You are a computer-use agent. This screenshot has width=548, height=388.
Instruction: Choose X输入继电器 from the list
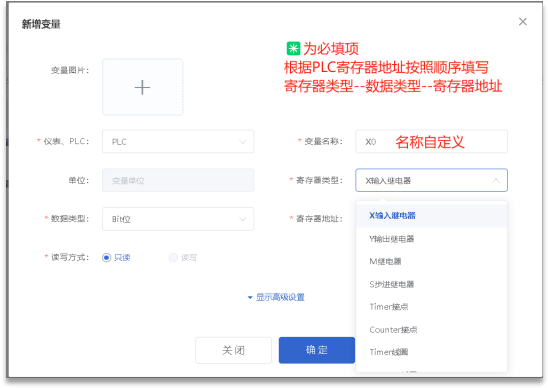431,216
